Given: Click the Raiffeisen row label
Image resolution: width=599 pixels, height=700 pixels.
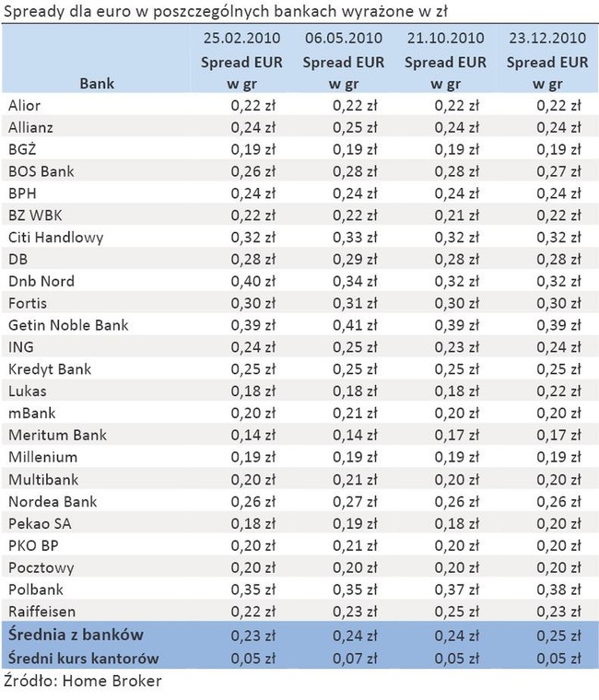Looking at the screenshot, I should click(x=42, y=612).
